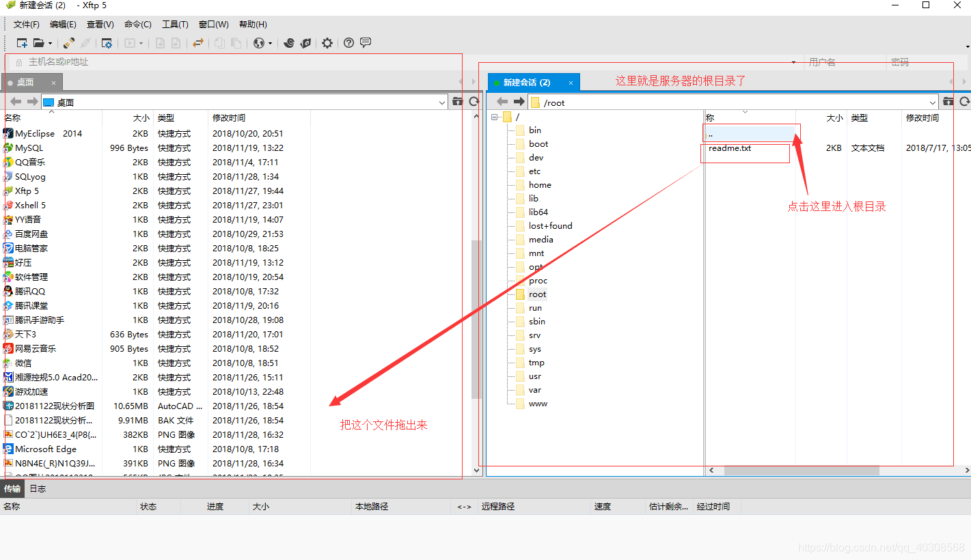Click the Xftp leaf icon in toolbar
The image size is (971, 560).
(305, 43)
